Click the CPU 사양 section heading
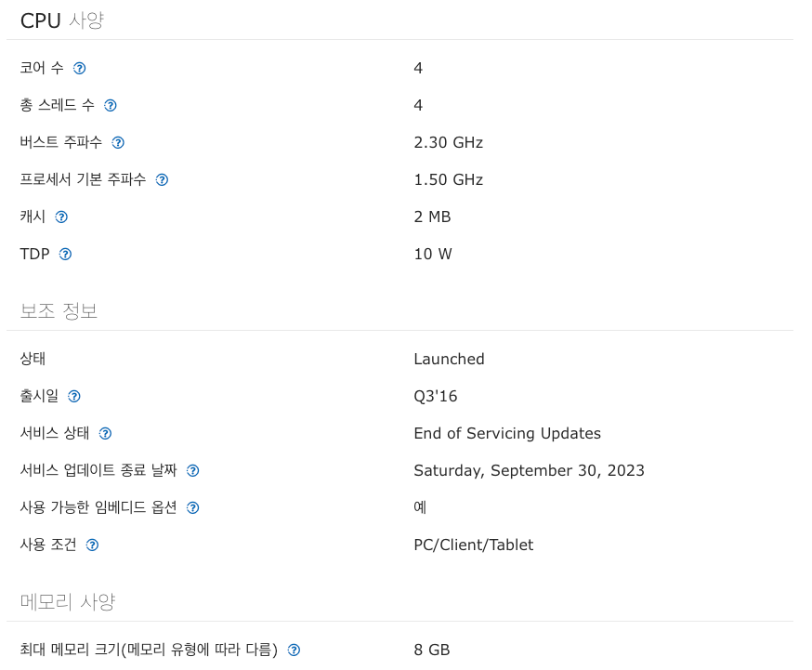The width and height of the screenshot is (812, 670). click(62, 20)
